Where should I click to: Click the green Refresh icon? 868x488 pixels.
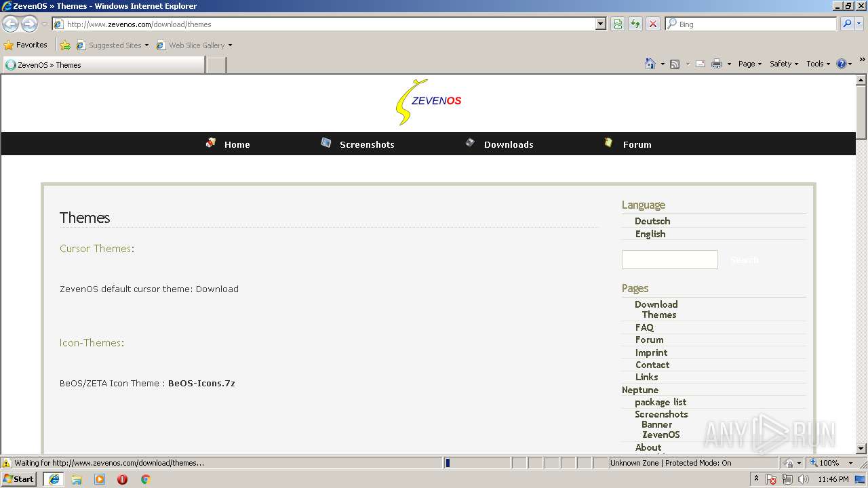click(x=635, y=24)
